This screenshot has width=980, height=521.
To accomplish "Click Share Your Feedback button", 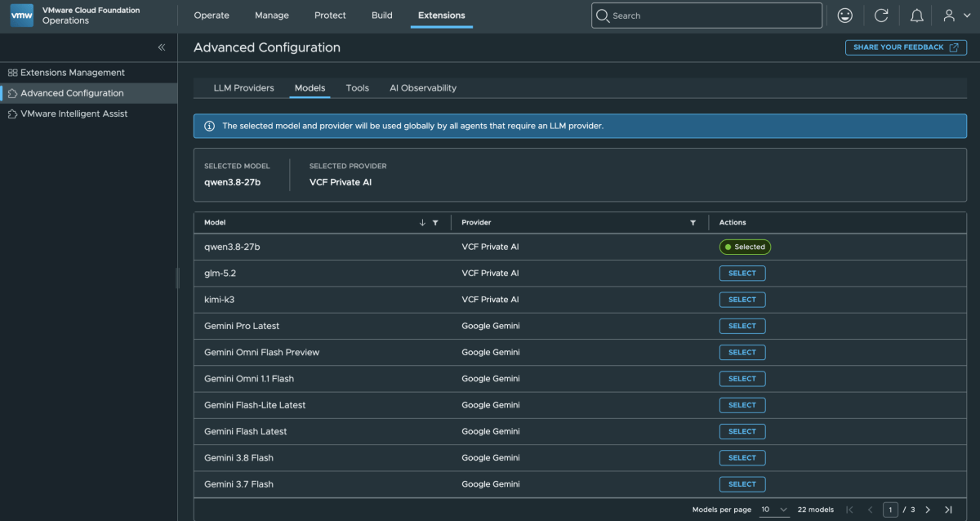I will tap(906, 47).
